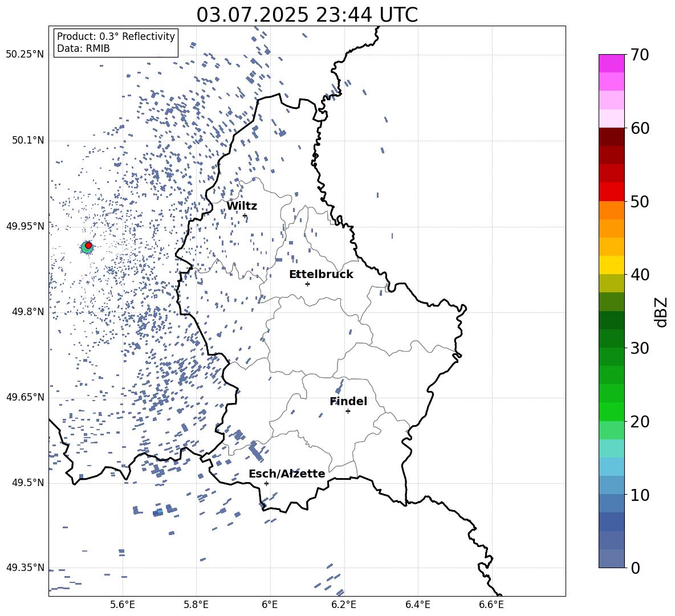The image size is (675, 616).
Task: Click the Ettelbruck city label
Action: pyautogui.click(x=321, y=275)
